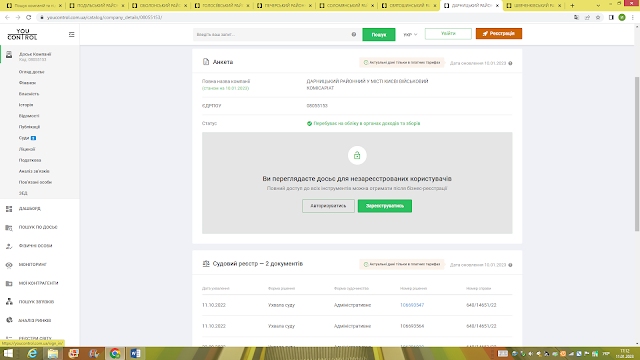Open the Пошук по досьє sidebar icon
Viewport: 640px width, 360px height.
tap(9, 227)
